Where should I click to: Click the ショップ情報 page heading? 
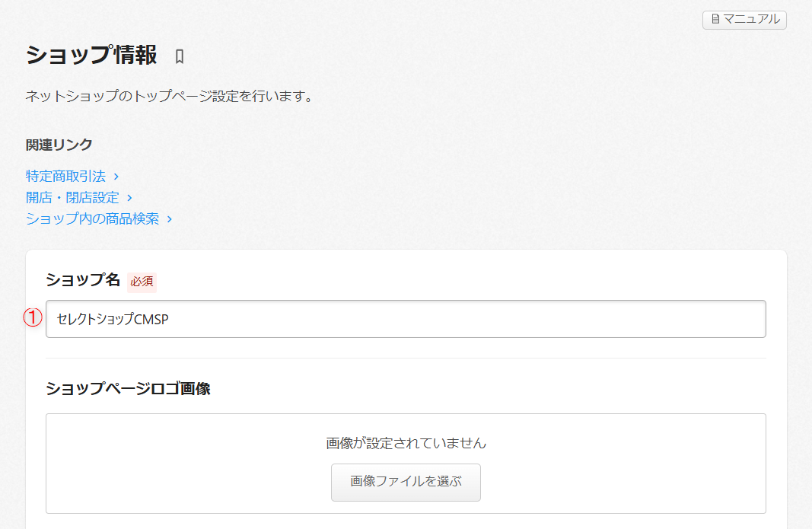pos(91,55)
